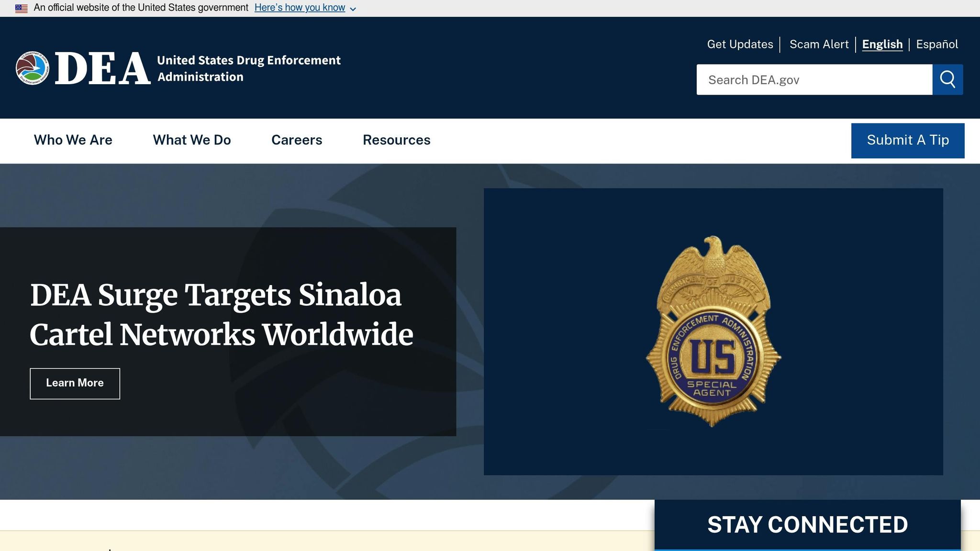The width and height of the screenshot is (980, 551).
Task: Open the Resources navigation menu
Action: tap(397, 140)
